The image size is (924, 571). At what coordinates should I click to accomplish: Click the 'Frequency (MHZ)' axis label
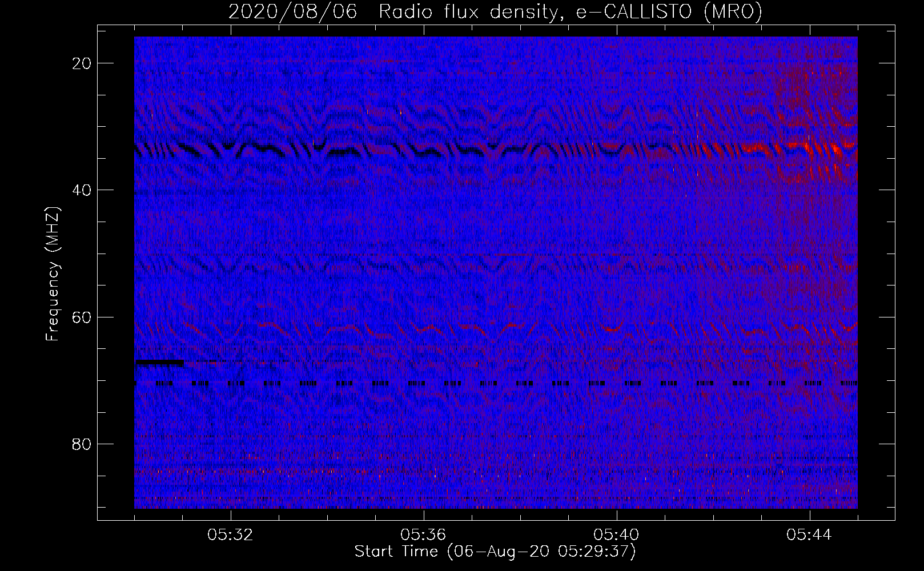point(53,274)
